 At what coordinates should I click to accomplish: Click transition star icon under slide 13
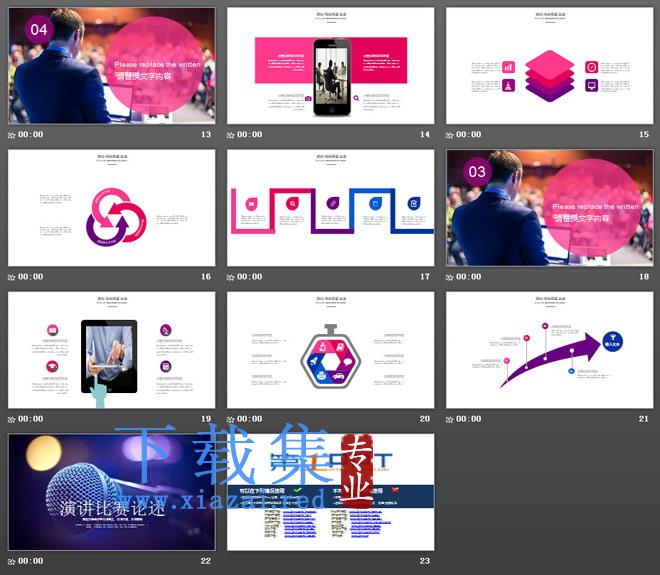coord(11,135)
